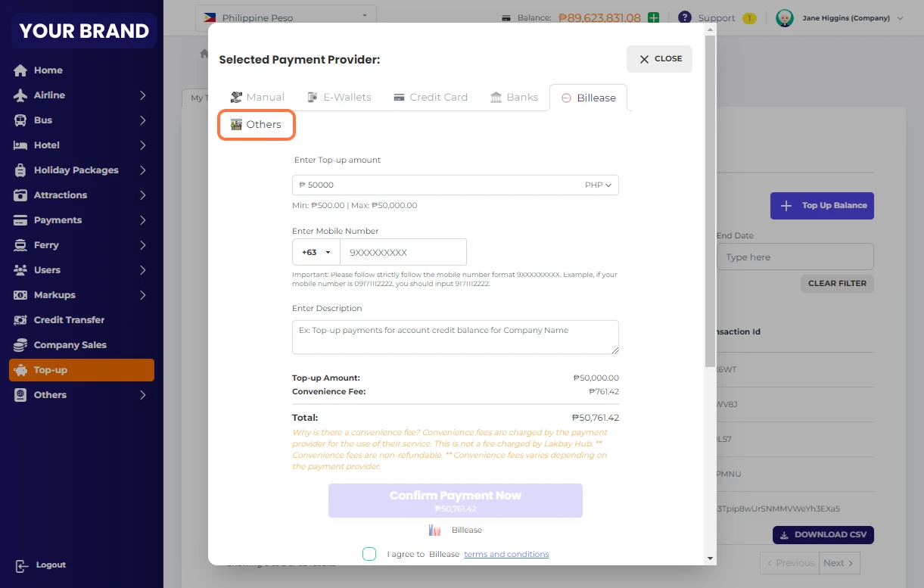This screenshot has width=924, height=588.
Task: Click the Support question mark icon
Action: click(x=685, y=17)
